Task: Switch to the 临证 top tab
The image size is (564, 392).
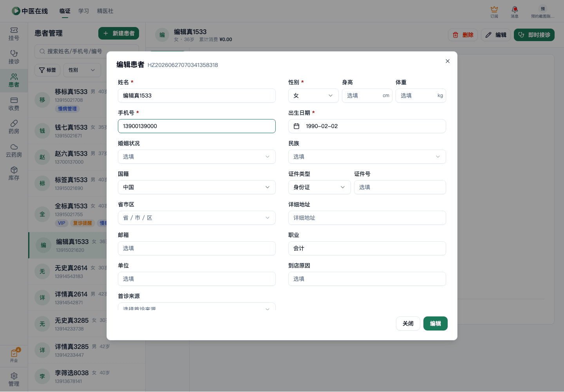Action: [65, 11]
